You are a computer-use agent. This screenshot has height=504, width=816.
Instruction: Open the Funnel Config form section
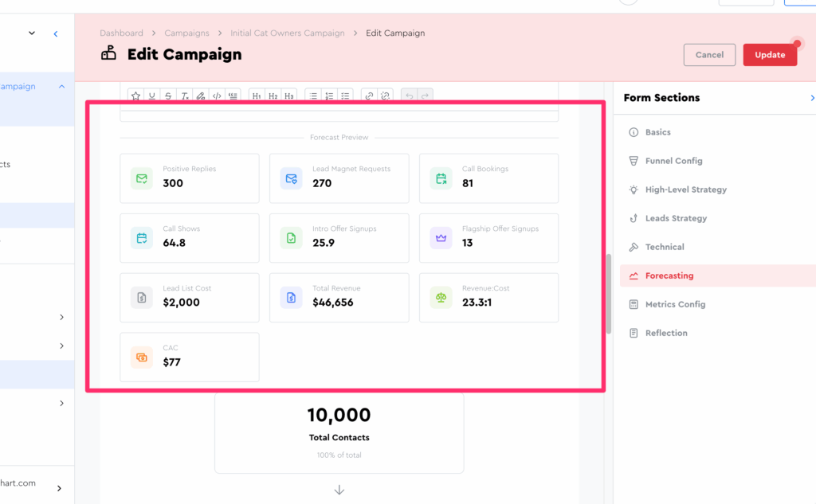click(673, 161)
